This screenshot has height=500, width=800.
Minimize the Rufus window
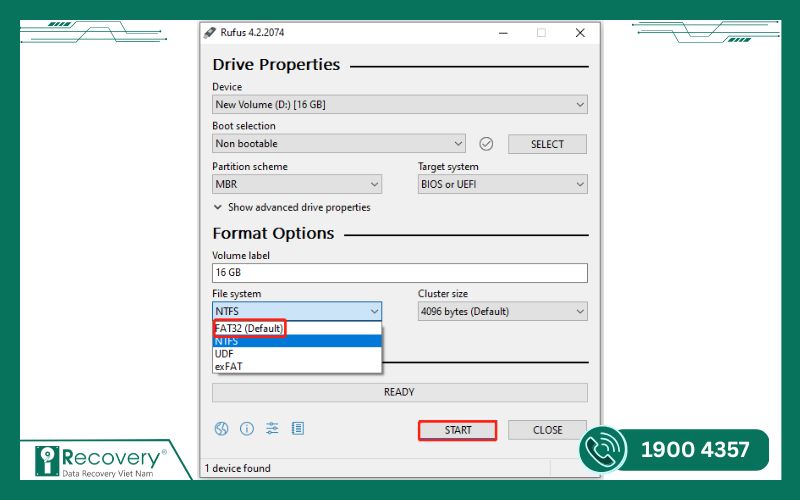tap(503, 33)
